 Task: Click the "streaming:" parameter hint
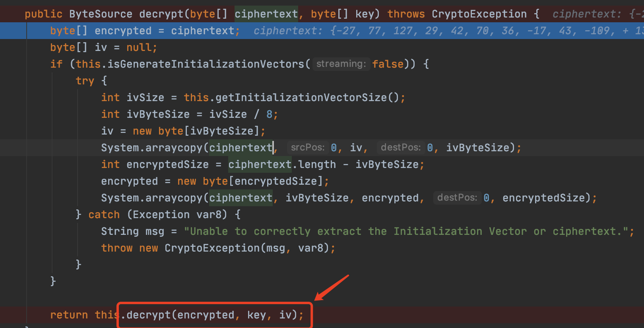point(341,64)
